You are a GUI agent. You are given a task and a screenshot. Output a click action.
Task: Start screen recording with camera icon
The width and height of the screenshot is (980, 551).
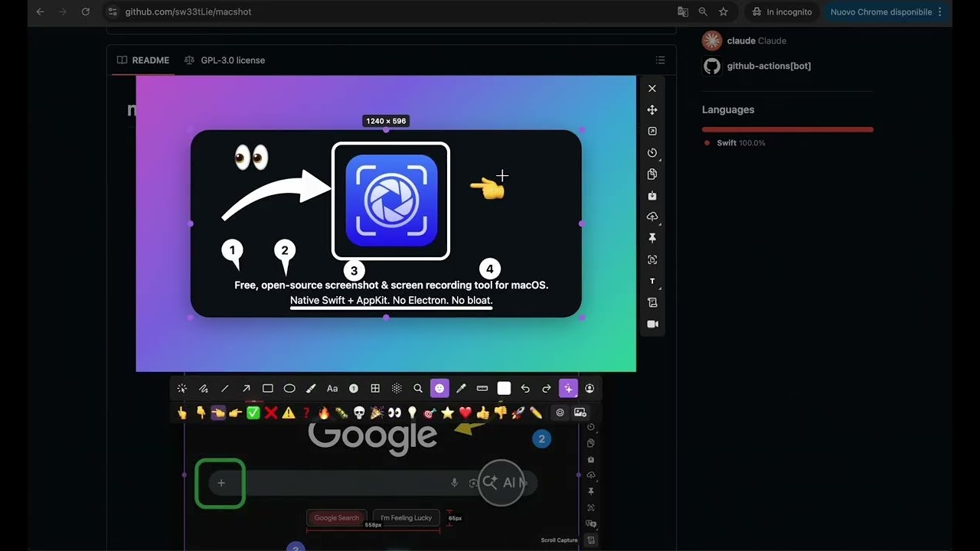coord(652,324)
